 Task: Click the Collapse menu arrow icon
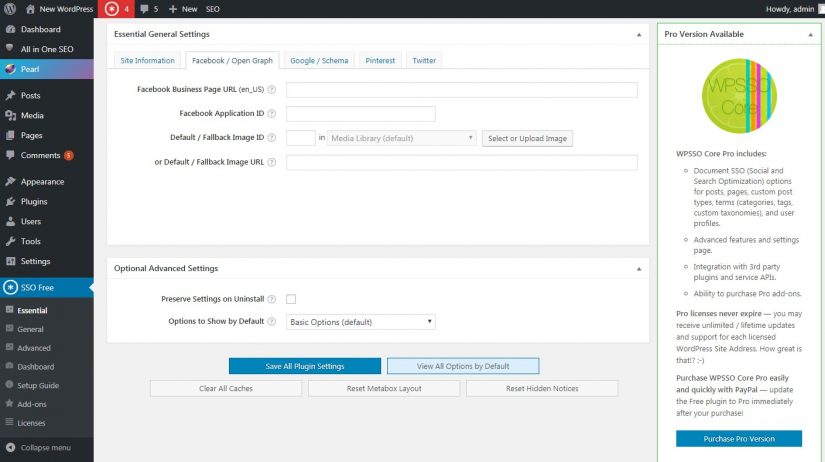click(x=10, y=447)
